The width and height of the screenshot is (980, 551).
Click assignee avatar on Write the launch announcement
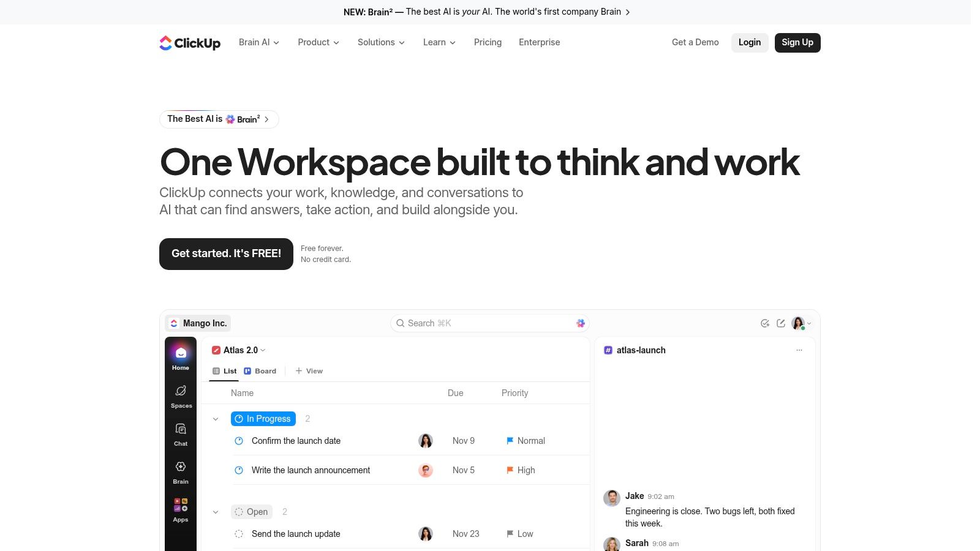(426, 470)
